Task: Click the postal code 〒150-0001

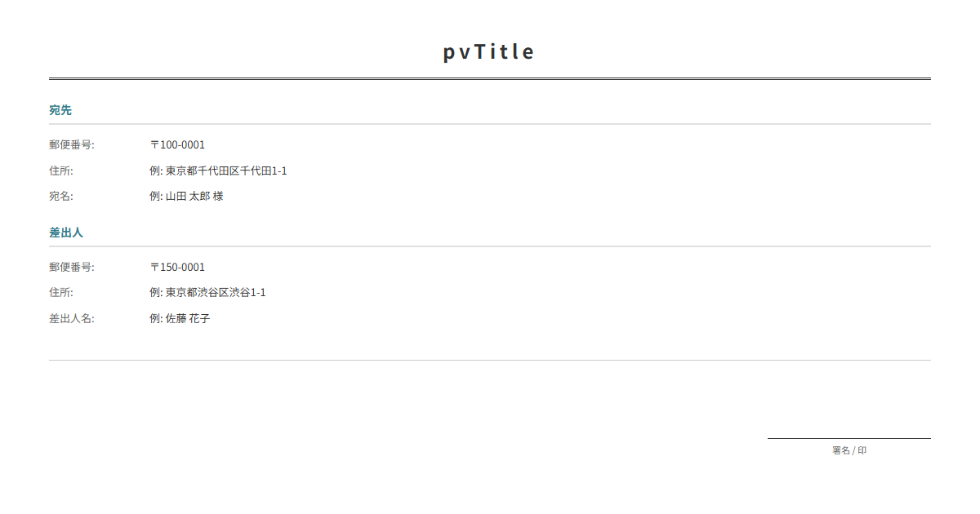Action: point(177,268)
